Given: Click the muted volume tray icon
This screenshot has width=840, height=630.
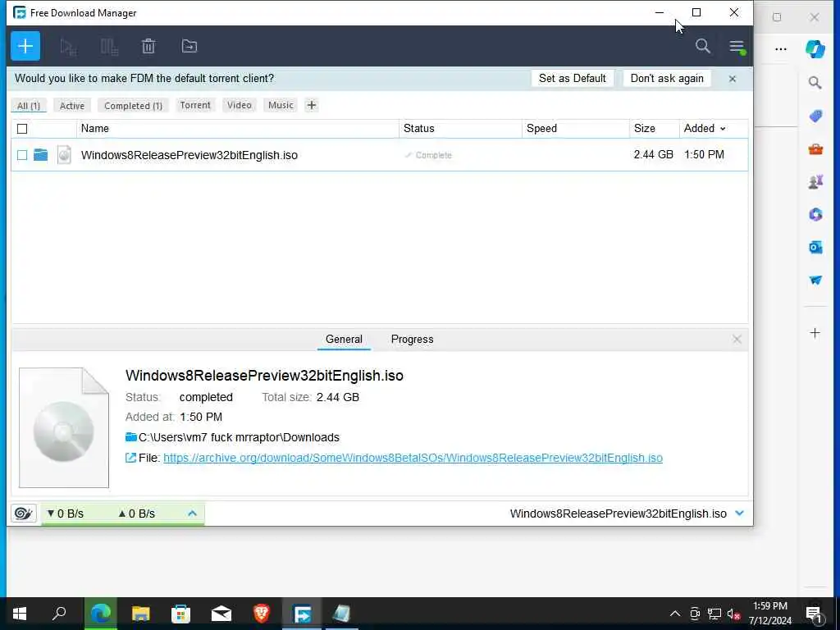Looking at the screenshot, I should (733, 614).
